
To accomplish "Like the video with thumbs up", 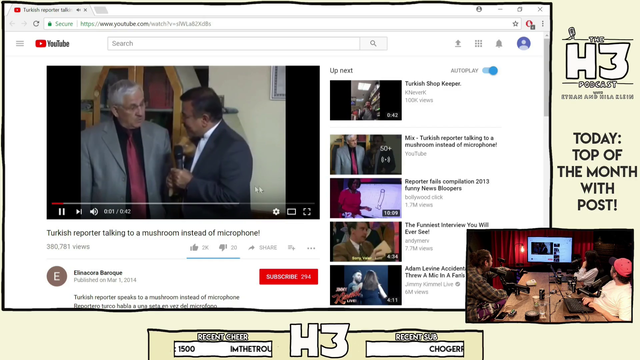I will pyautogui.click(x=194, y=247).
